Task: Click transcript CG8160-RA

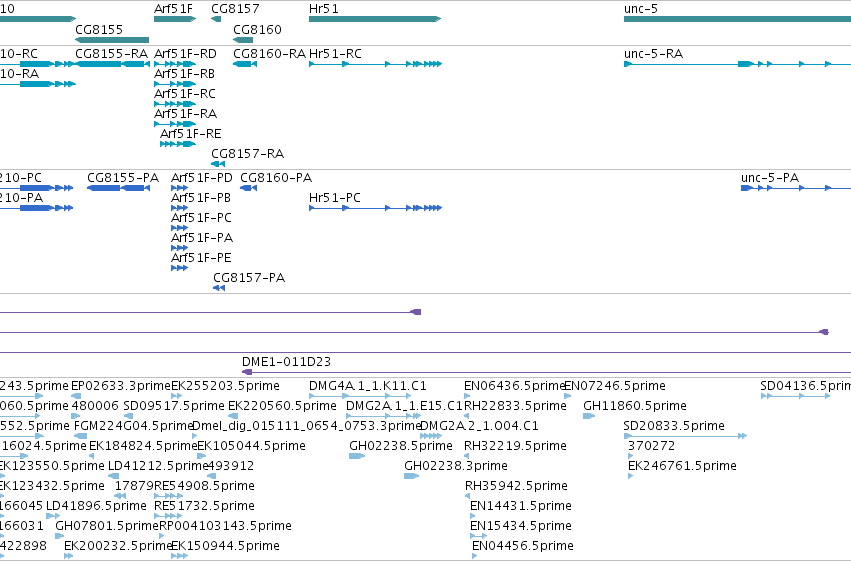Action: click(245, 64)
